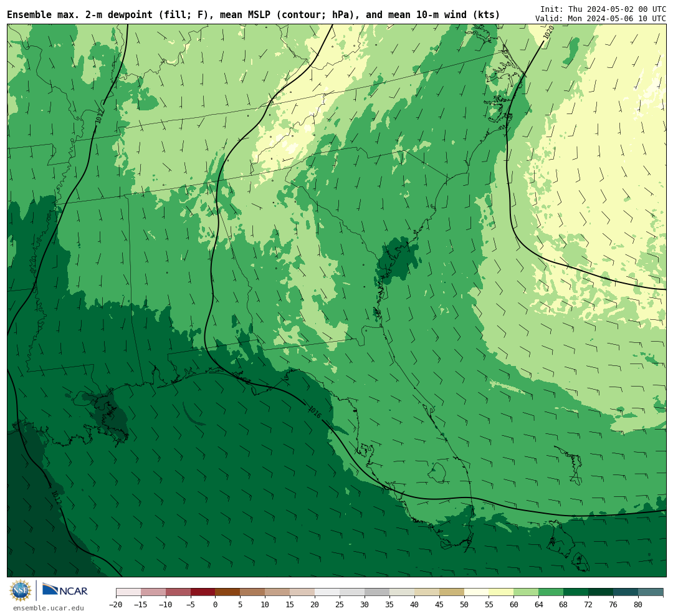Click the 30-35 gray colorbar swatch
Screen dimensions: 673x616
[377, 592]
